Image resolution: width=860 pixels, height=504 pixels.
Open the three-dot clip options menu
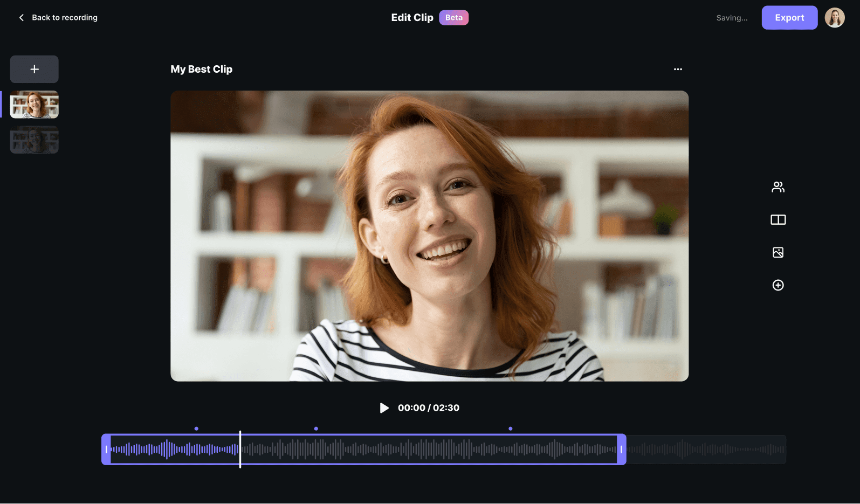678,69
